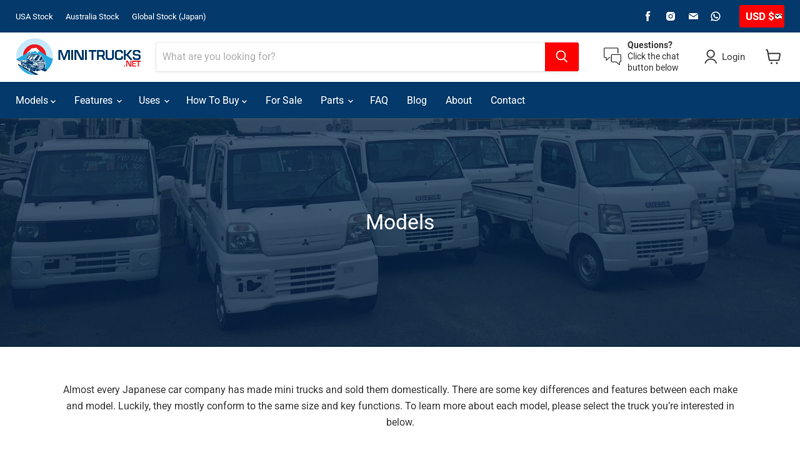The image size is (800, 450).
Task: Expand the Features dropdown menu
Action: 97,100
